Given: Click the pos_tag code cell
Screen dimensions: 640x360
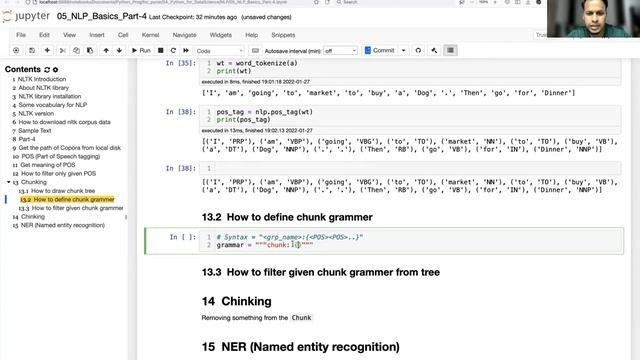Looking at the screenshot, I should point(411,116).
